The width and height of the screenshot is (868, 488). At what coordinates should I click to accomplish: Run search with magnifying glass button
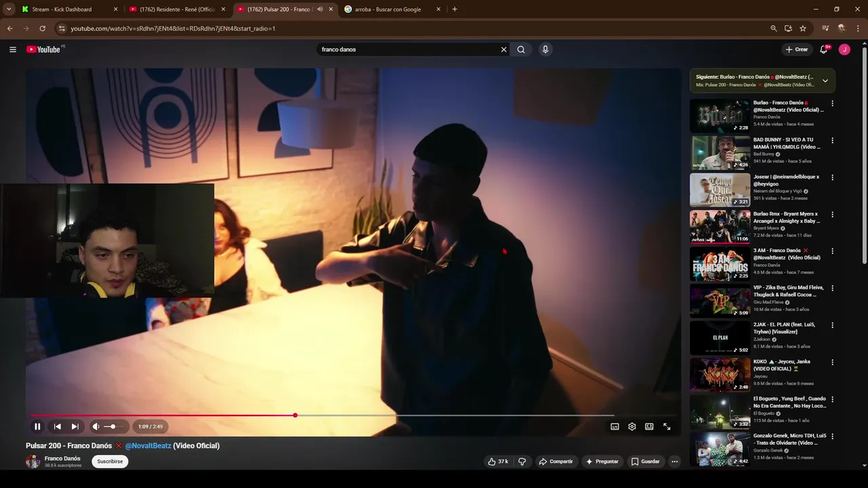point(521,49)
